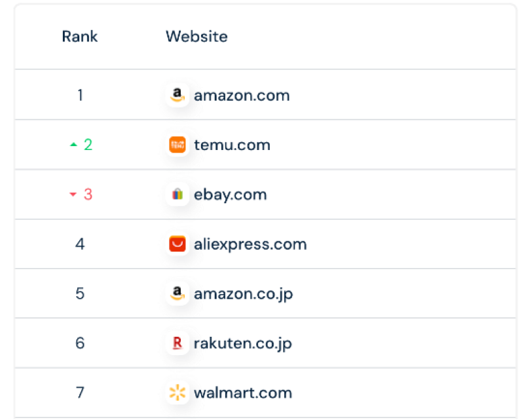The image size is (524, 420).
Task: Click the Rakuten red R icon
Action: (178, 343)
